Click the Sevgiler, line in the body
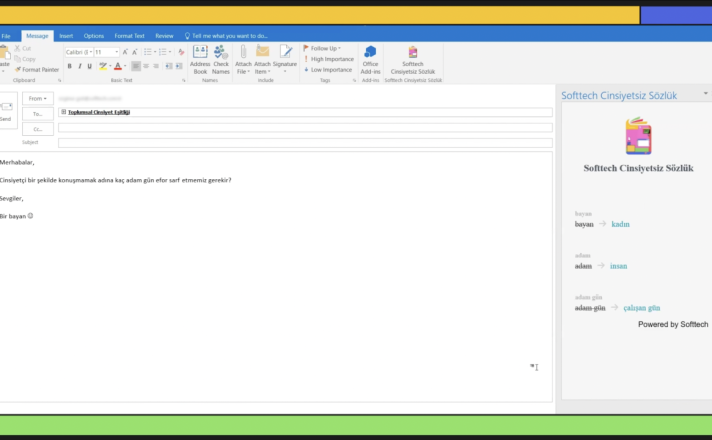 12,198
